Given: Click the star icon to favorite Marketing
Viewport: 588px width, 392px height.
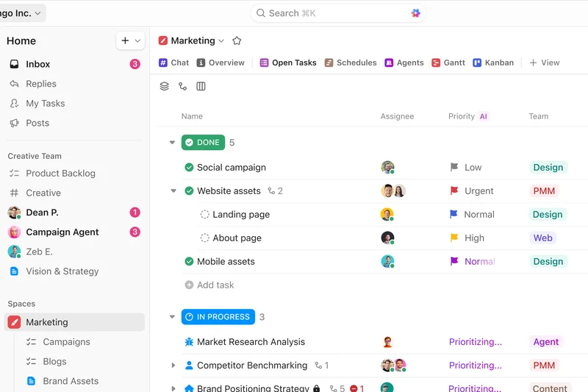Looking at the screenshot, I should tap(237, 41).
